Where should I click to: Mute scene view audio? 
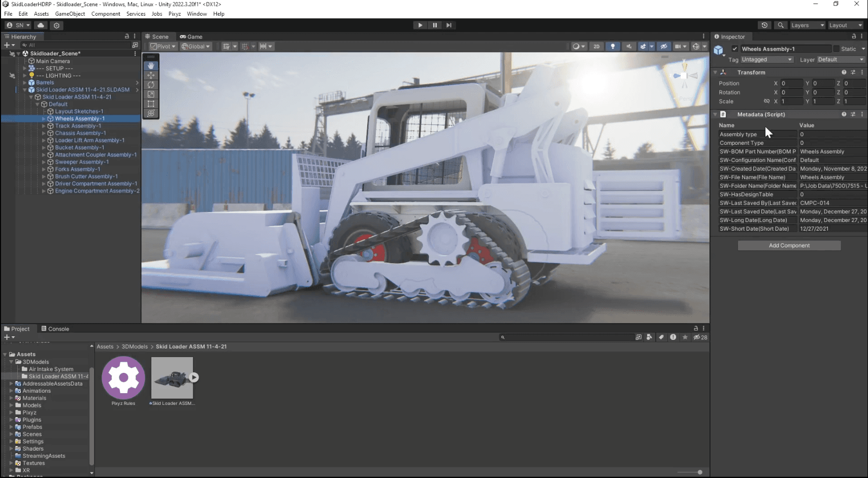(x=629, y=46)
